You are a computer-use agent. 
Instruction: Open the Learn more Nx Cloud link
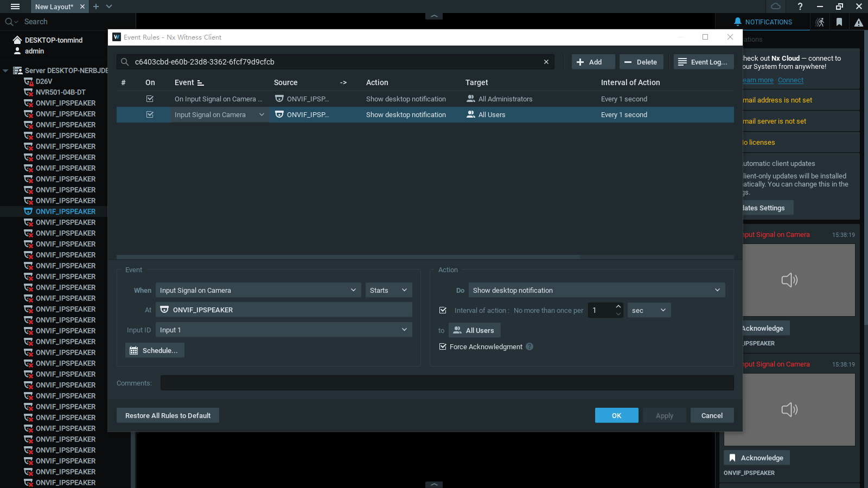coord(758,80)
